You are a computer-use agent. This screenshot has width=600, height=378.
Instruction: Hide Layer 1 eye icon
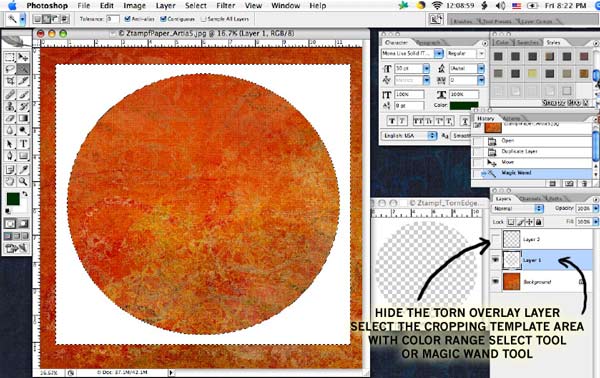pos(496,260)
